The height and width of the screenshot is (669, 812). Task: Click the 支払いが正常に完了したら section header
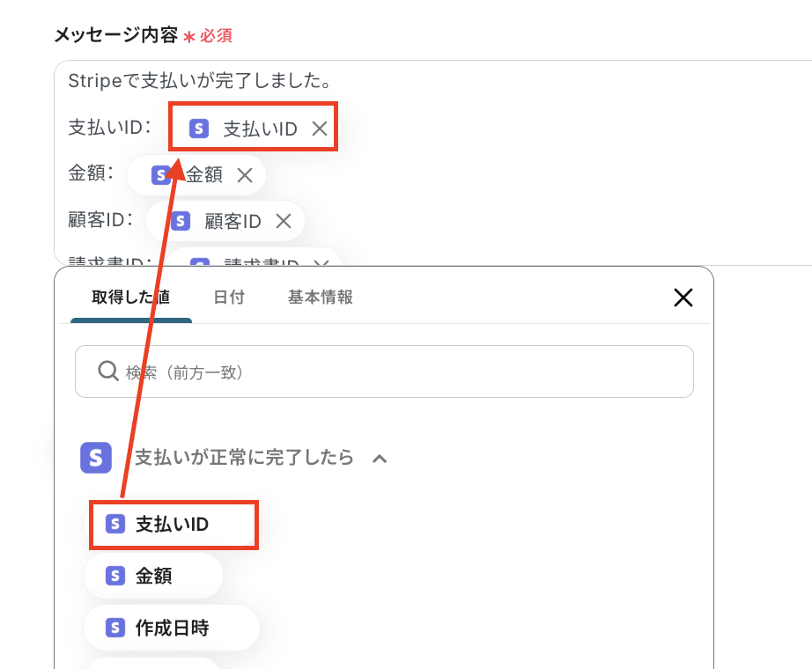pyautogui.click(x=244, y=458)
